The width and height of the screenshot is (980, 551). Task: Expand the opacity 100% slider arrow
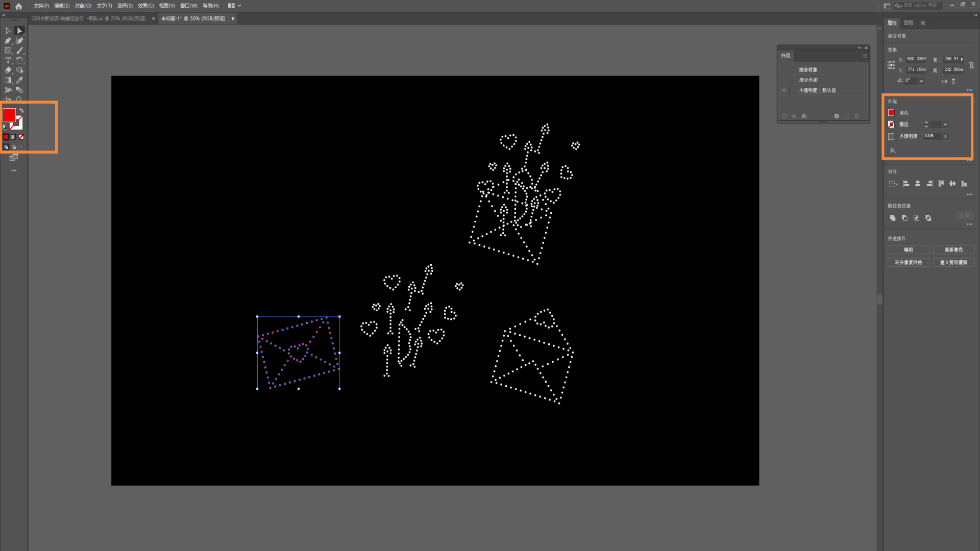[945, 136]
